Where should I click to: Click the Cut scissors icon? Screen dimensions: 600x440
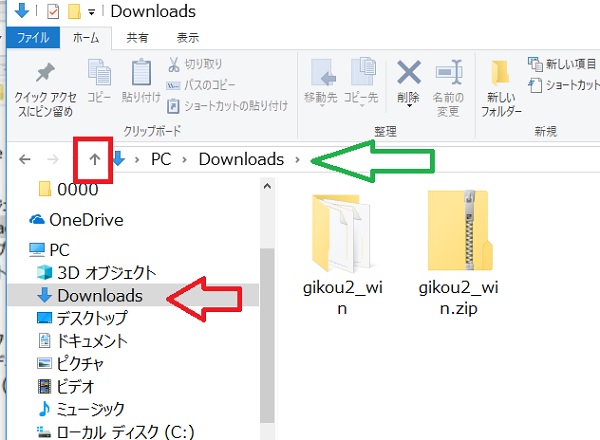(174, 65)
